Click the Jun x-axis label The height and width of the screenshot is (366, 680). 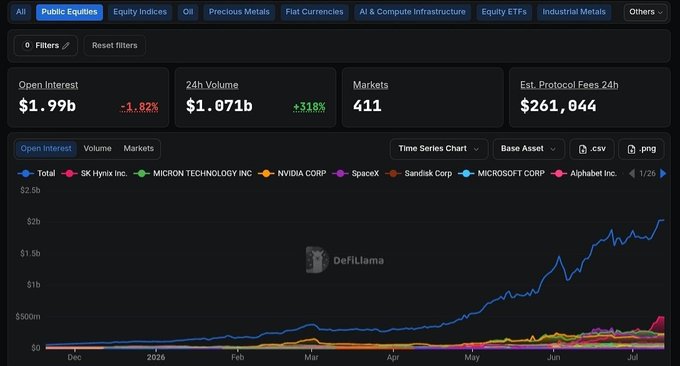coord(553,357)
